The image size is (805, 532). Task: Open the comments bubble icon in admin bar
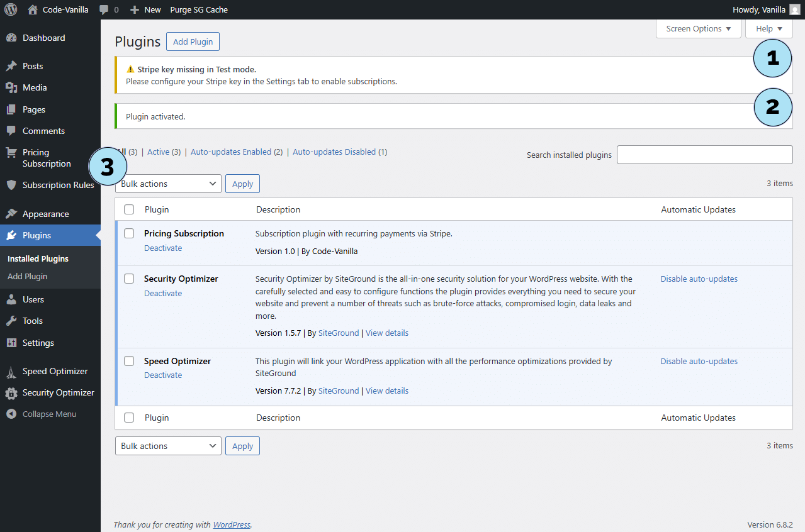click(x=104, y=10)
